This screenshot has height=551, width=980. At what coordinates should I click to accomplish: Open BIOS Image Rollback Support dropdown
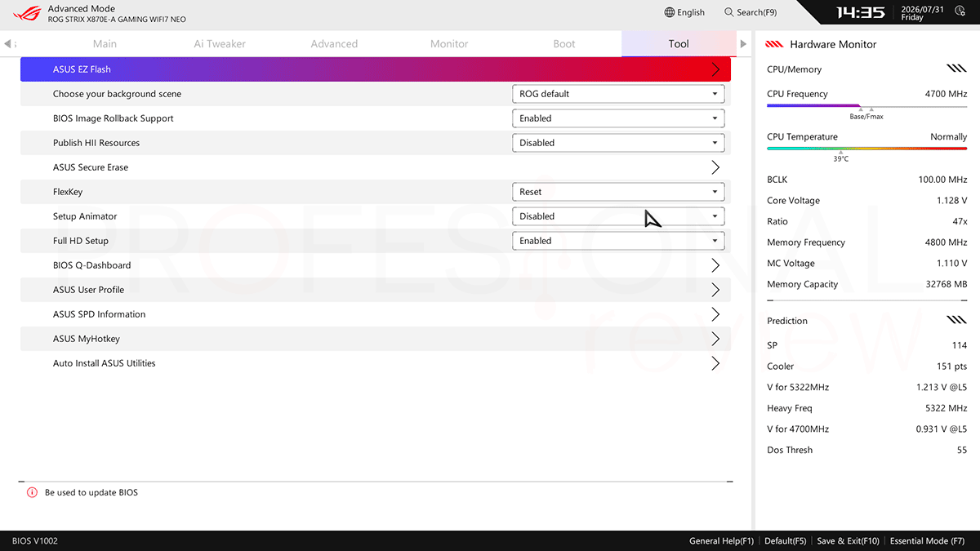click(618, 118)
